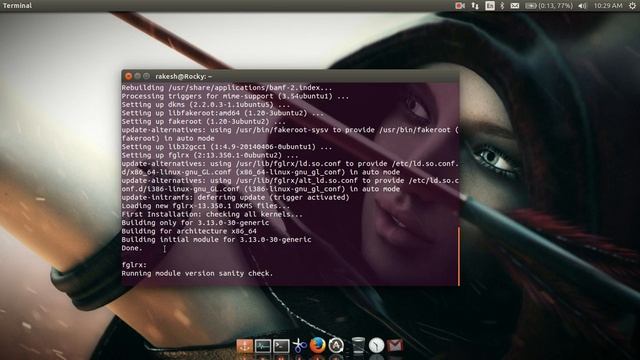The height and width of the screenshot is (360, 640).
Task: Open the keyboard layout indicator
Action: point(490,6)
